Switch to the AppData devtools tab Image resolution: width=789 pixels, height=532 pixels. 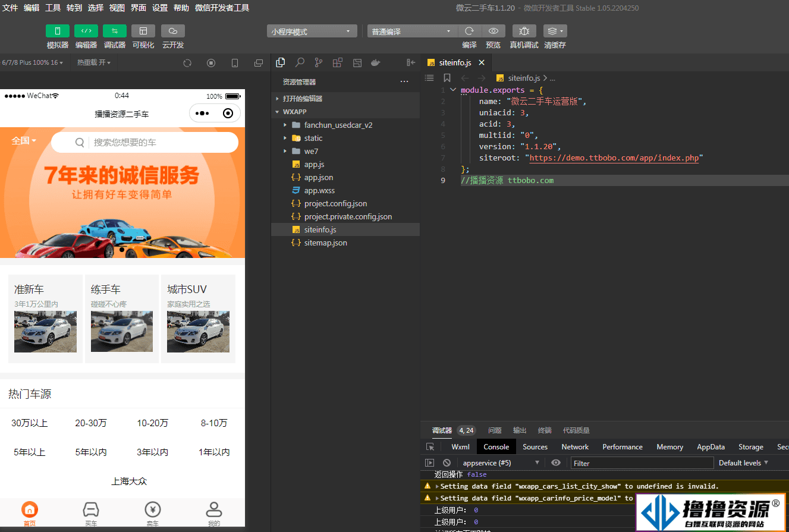click(711, 447)
